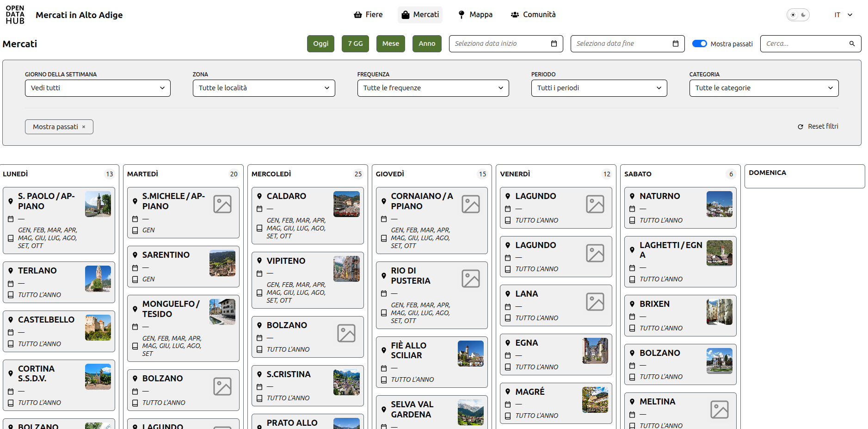
Task: Click the Domenica column header
Action: tap(767, 173)
